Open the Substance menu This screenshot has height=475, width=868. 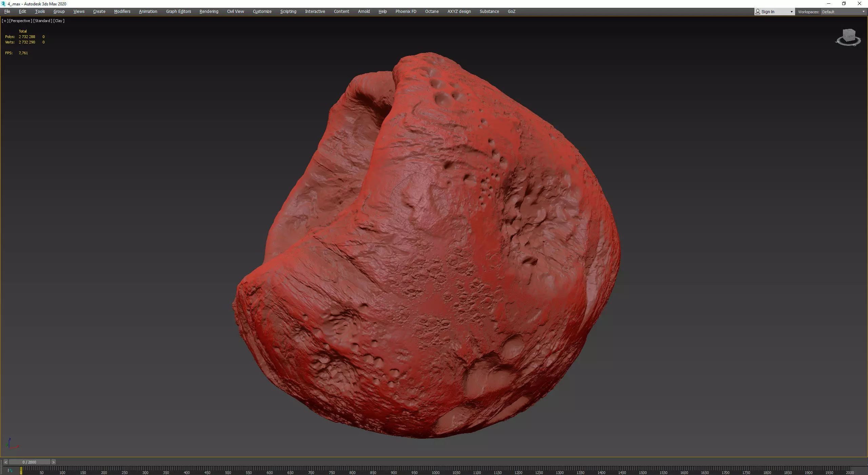click(x=489, y=12)
